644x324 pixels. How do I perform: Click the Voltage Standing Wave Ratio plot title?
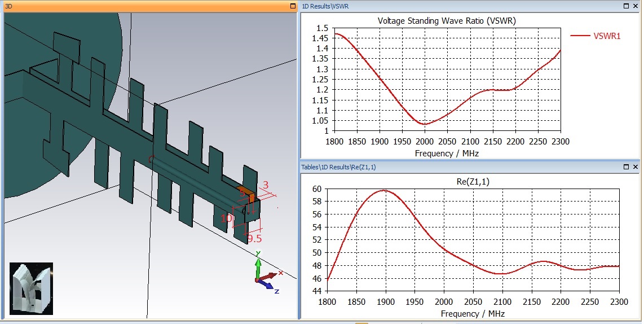[447, 20]
